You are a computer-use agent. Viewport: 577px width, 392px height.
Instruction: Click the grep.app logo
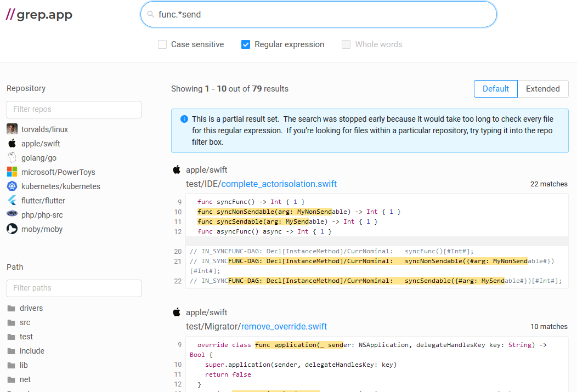tap(39, 14)
